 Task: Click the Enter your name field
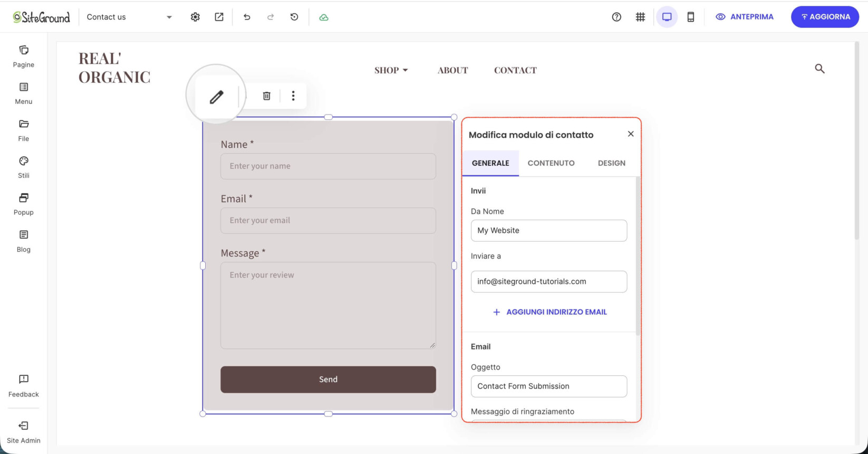pos(328,166)
